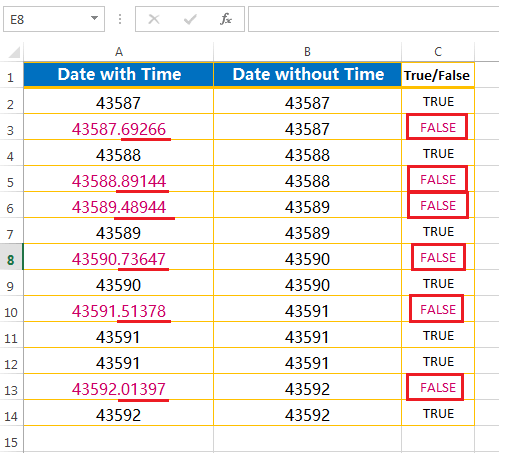Click TRUE in row 7
Screen dimensions: 505x456
[x=439, y=231]
